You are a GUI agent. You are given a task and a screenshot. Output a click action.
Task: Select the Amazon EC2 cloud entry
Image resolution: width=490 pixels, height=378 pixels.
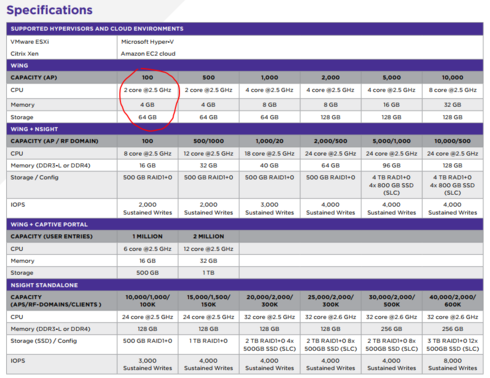[x=148, y=54]
